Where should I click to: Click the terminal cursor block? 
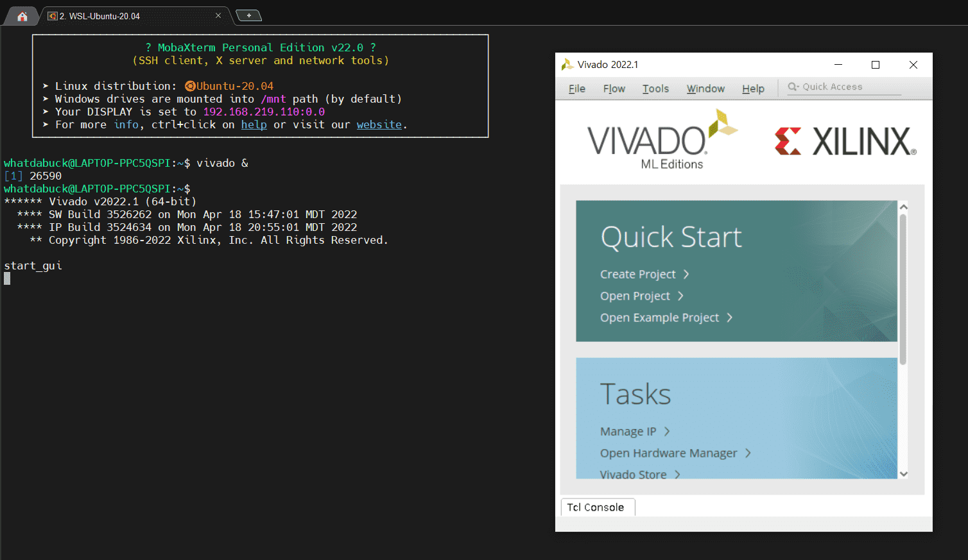coord(7,278)
